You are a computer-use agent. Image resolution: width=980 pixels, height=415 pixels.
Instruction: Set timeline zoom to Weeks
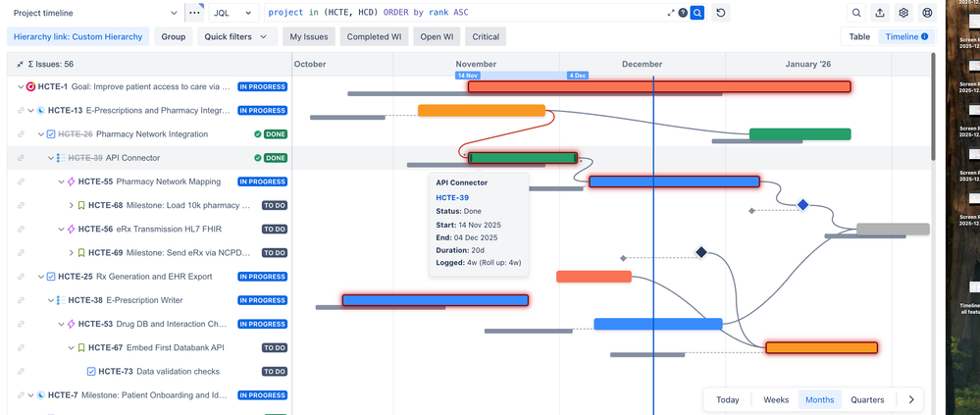pyautogui.click(x=776, y=400)
